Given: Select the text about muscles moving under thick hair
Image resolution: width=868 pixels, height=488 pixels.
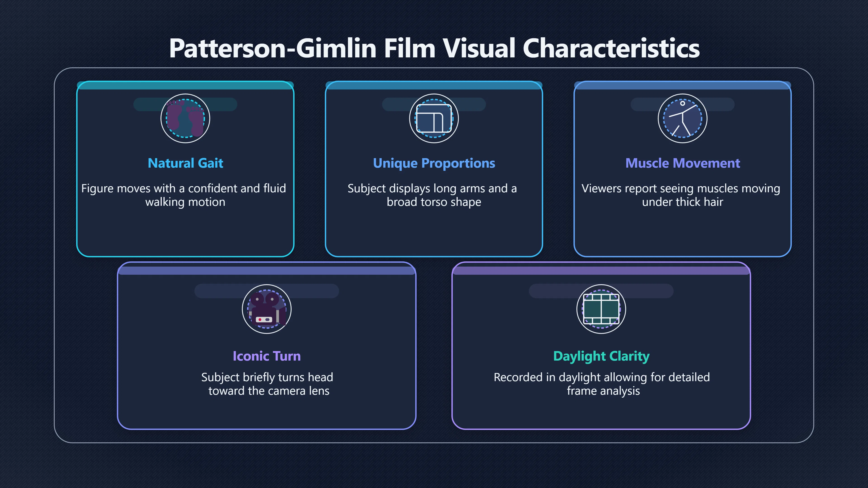Looking at the screenshot, I should tap(681, 195).
